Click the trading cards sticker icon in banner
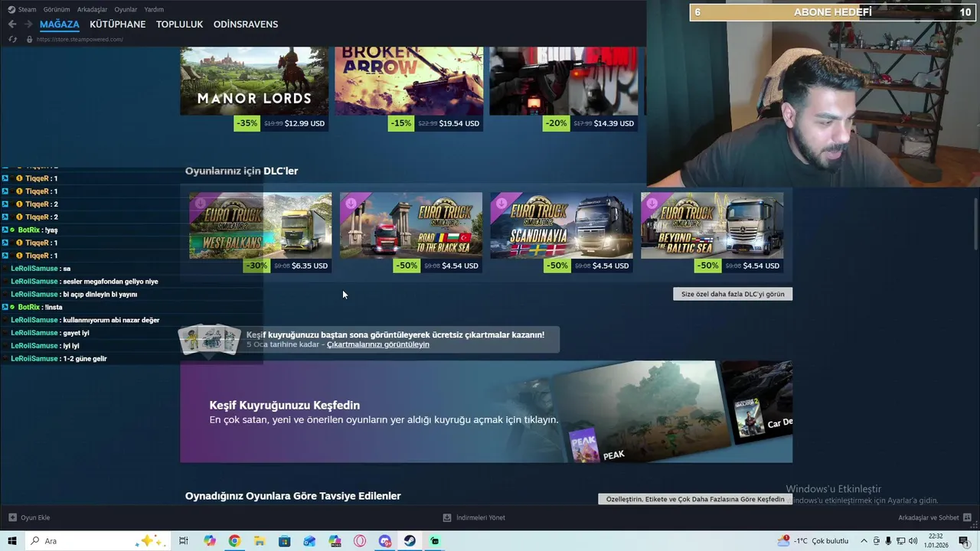The width and height of the screenshot is (980, 551). pyautogui.click(x=211, y=340)
